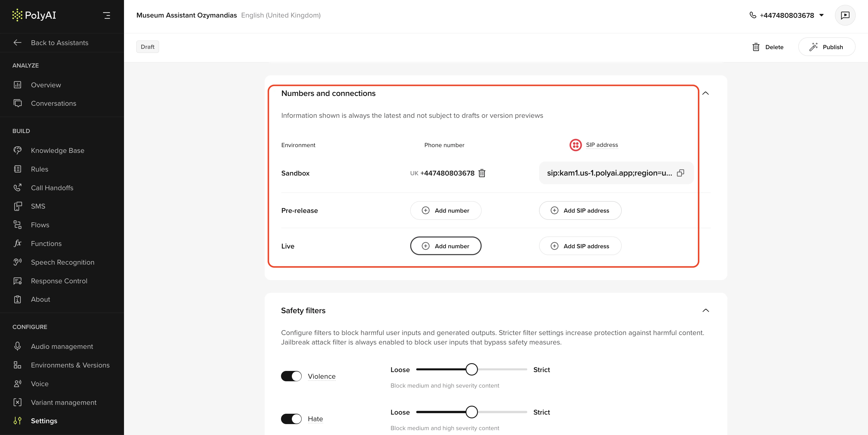Open the Knowledge Base section
This screenshot has height=435, width=868.
click(x=58, y=150)
